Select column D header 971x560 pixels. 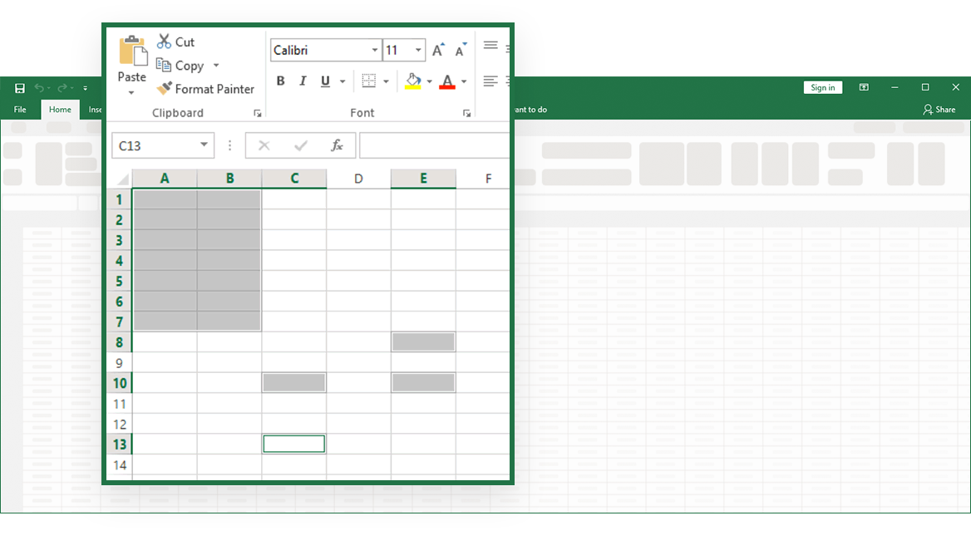358,179
